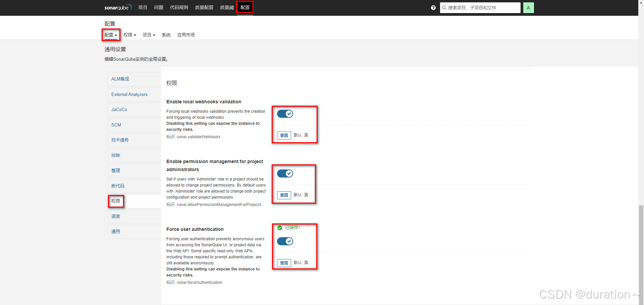Open the help question mark icon
This screenshot has height=305, width=644.
tap(433, 8)
